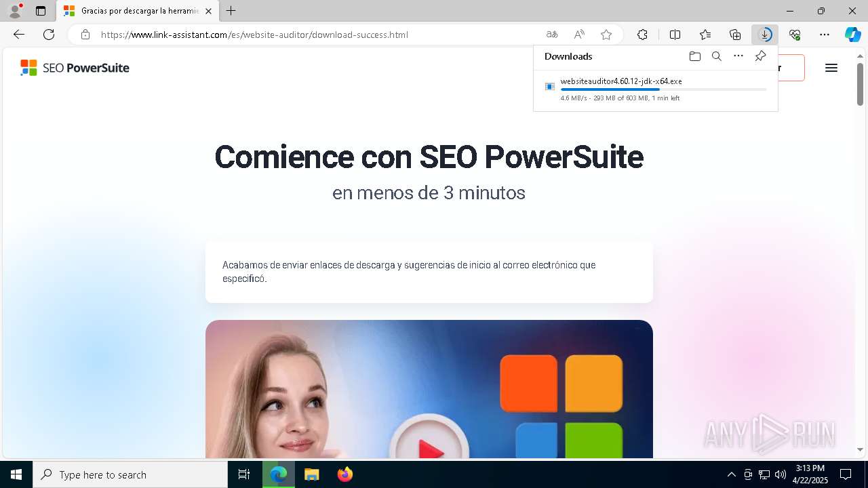This screenshot has height=488, width=868.
Task: Launch the Copilot sidebar icon
Action: [x=853, y=35]
